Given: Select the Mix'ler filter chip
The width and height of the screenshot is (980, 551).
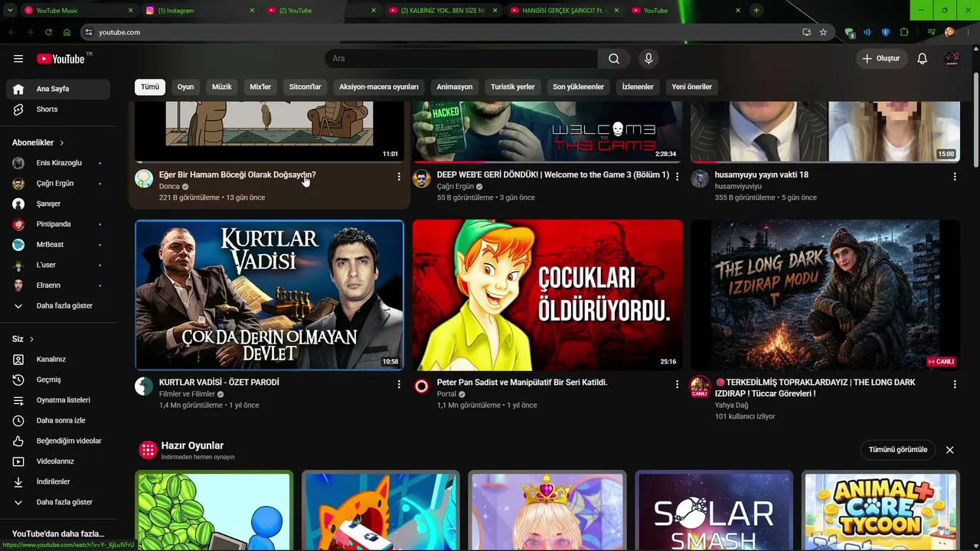Looking at the screenshot, I should click(260, 87).
